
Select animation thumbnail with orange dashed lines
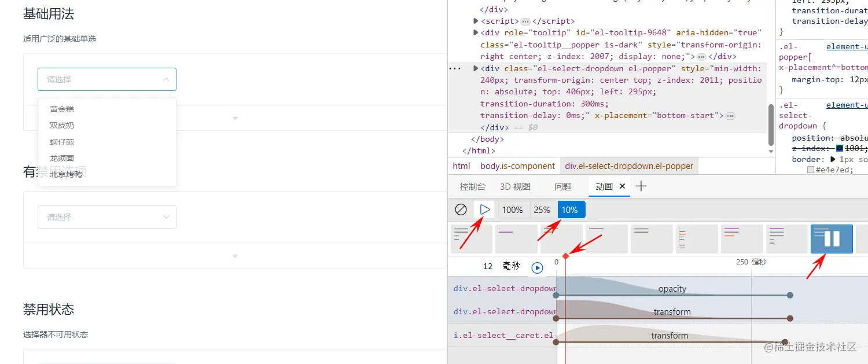pyautogui.click(x=697, y=239)
